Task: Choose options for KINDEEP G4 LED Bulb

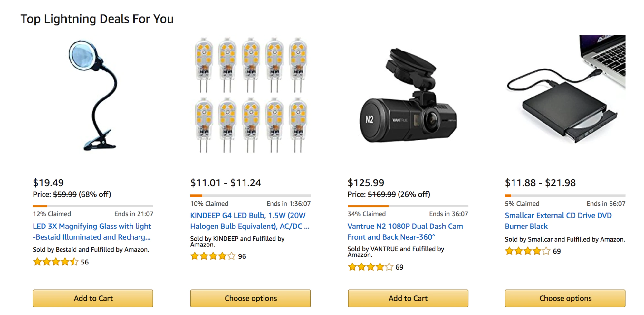Action: click(250, 298)
